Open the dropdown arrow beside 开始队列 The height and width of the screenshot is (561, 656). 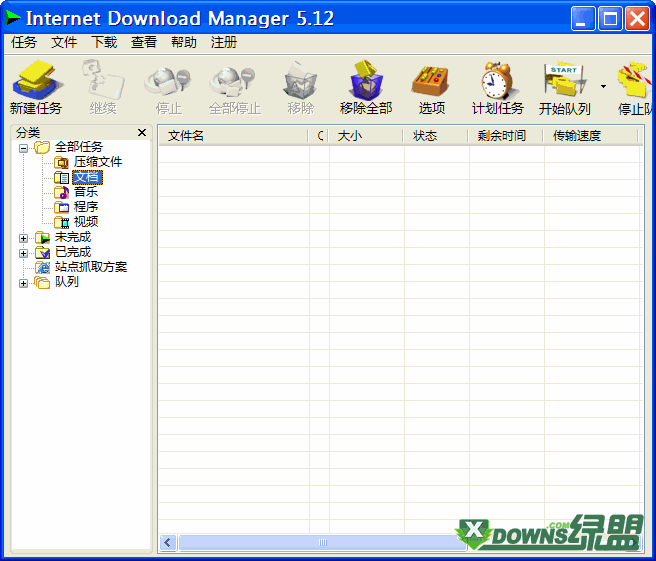tap(603, 87)
